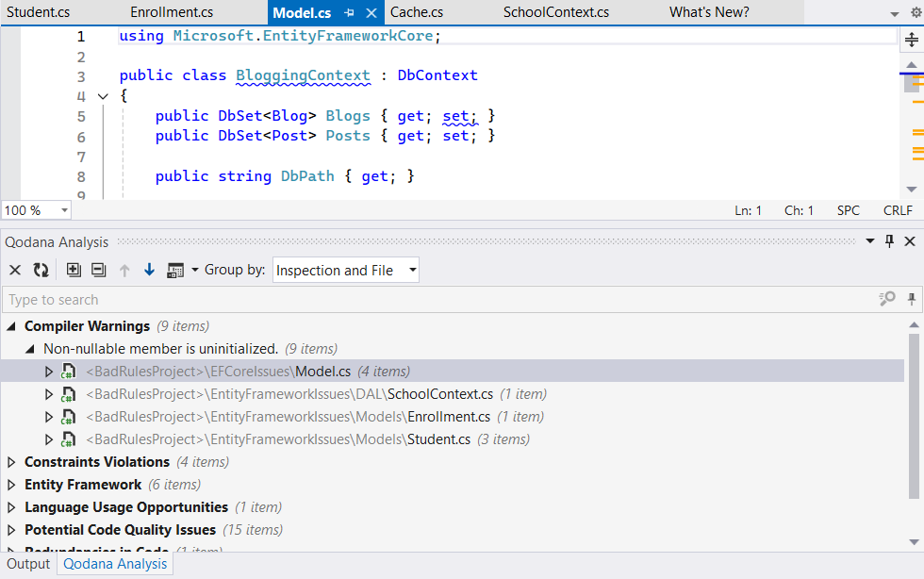Click the C# file icon beside SchoolContext.cs
The image size is (924, 579).
(68, 393)
